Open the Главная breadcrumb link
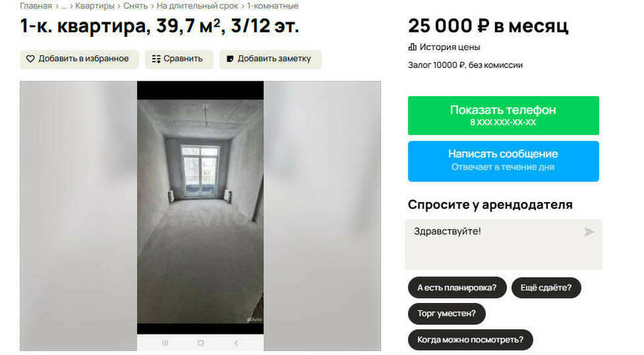Image resolution: width=644 pixels, height=355 pixels. pyautogui.click(x=35, y=6)
